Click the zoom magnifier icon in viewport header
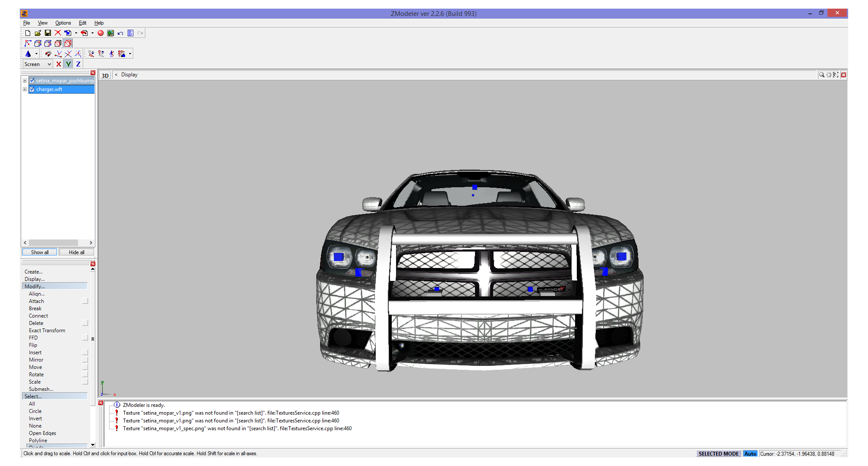Viewport: 868px width, 466px height. pos(821,75)
